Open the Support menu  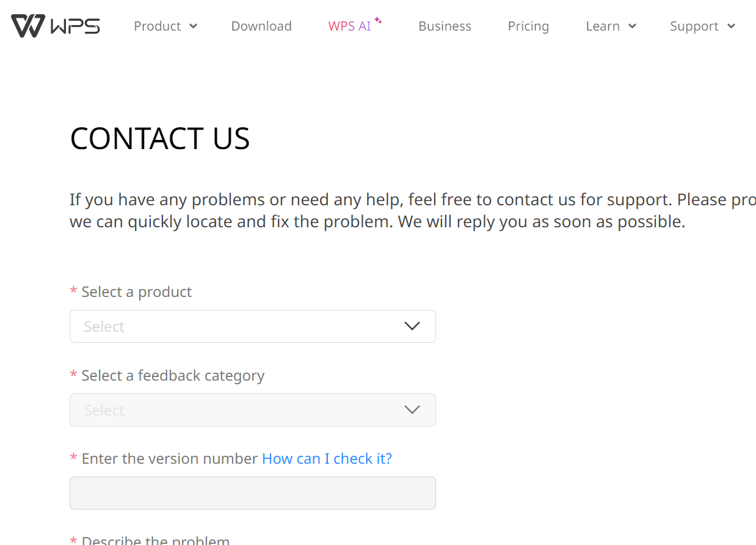click(694, 26)
